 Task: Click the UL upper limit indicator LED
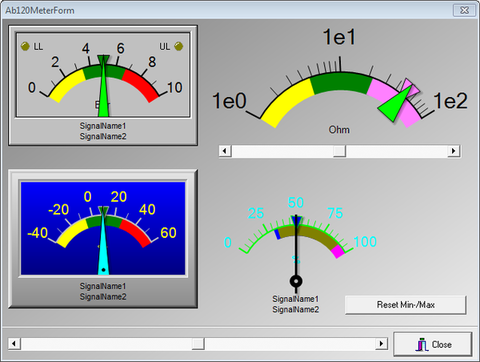click(x=179, y=46)
